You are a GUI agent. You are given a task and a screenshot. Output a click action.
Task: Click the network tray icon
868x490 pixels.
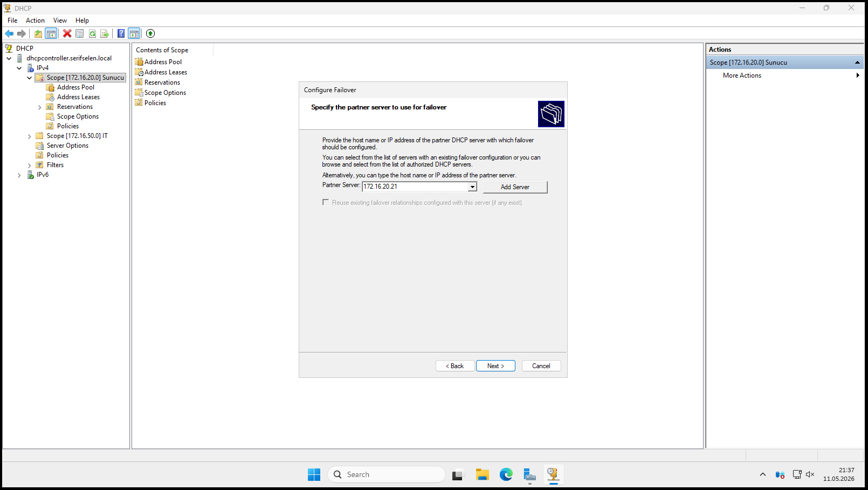click(x=797, y=474)
